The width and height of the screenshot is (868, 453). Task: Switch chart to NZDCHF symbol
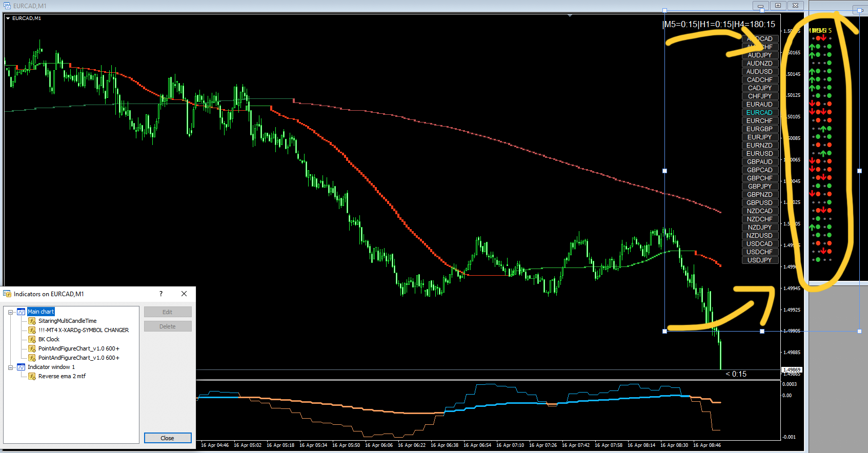(760, 219)
